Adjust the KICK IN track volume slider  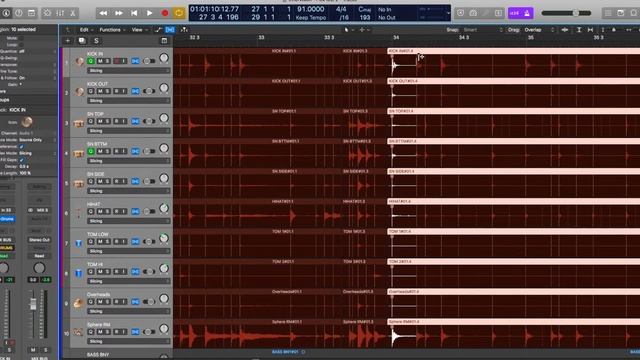149,61
